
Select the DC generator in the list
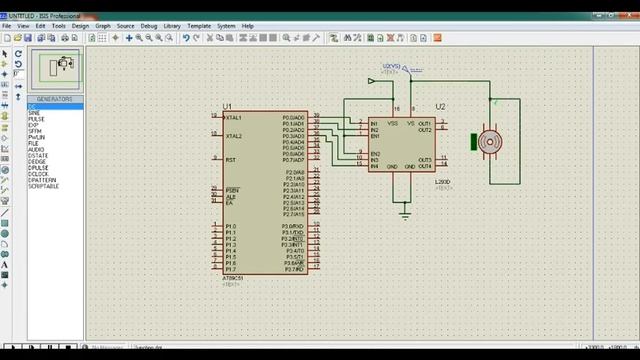coord(55,107)
